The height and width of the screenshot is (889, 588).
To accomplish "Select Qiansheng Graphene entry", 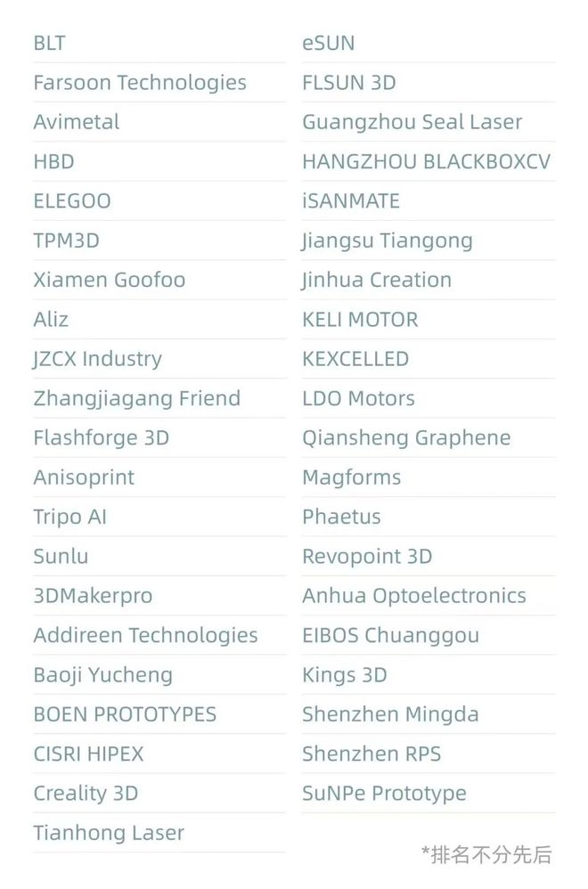I will pyautogui.click(x=406, y=438).
